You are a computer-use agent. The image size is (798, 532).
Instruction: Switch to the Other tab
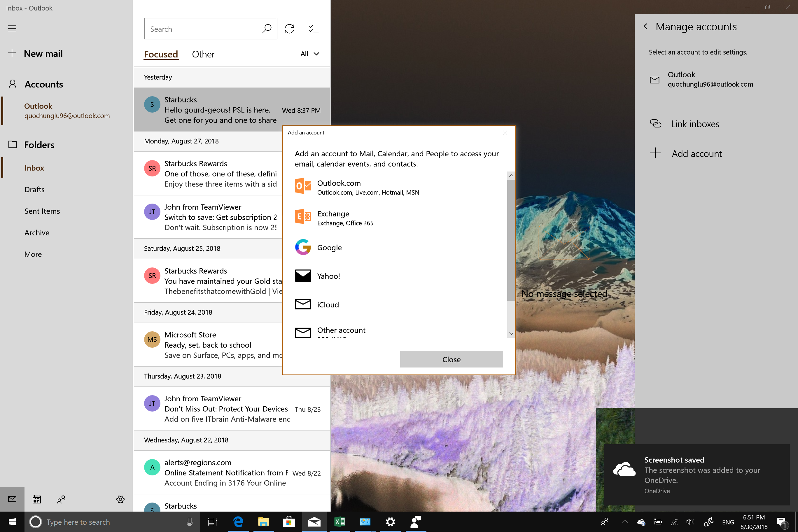click(x=203, y=54)
